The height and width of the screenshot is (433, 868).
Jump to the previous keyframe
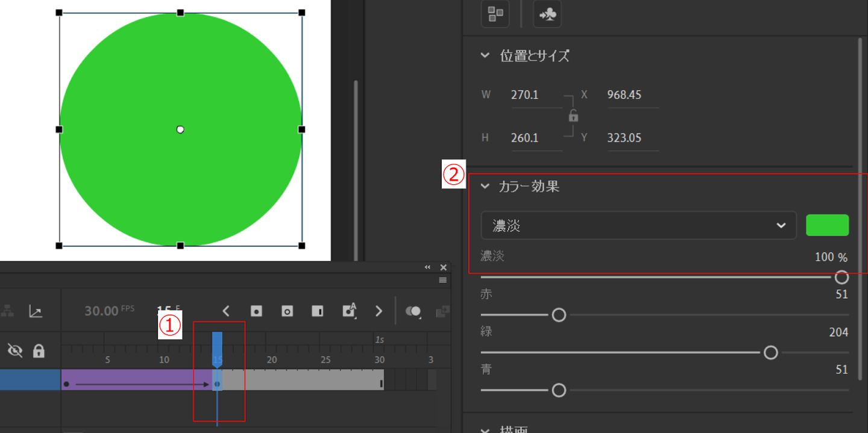coord(226,311)
